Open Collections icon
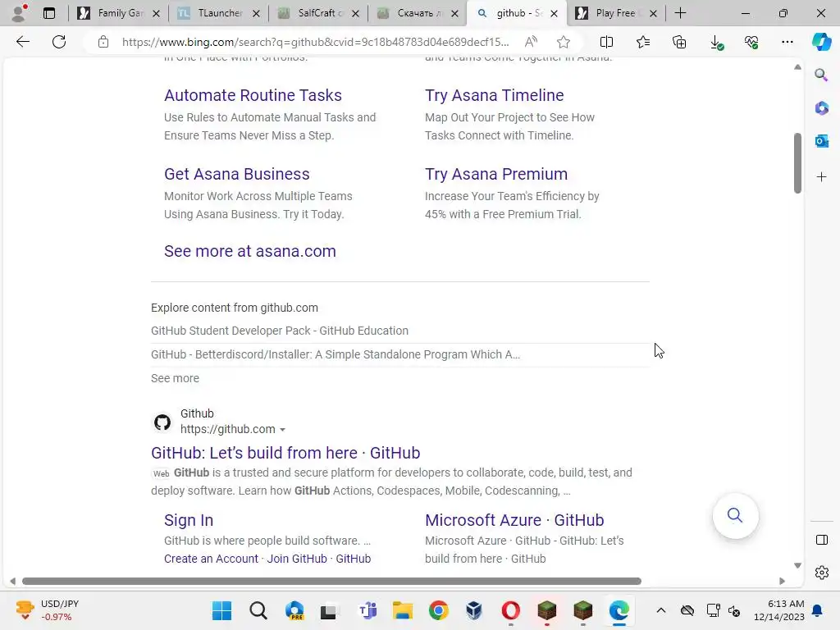840x630 pixels. (679, 42)
